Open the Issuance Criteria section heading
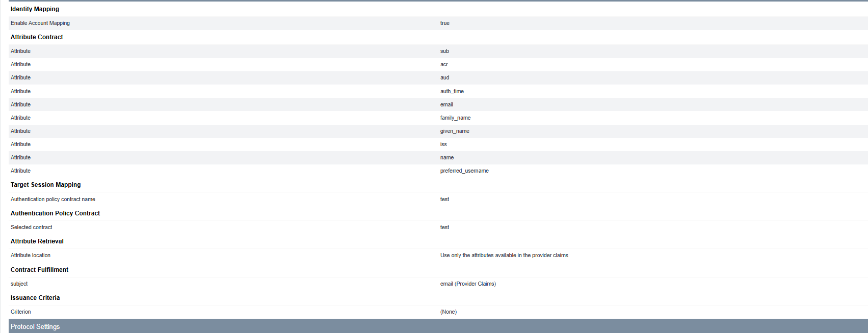 [35, 298]
